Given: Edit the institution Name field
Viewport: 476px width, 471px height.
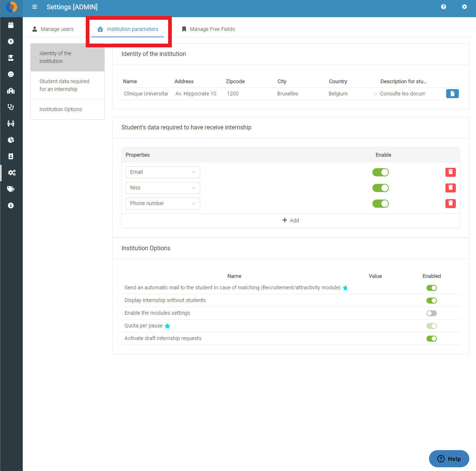Looking at the screenshot, I should pyautogui.click(x=146, y=94).
